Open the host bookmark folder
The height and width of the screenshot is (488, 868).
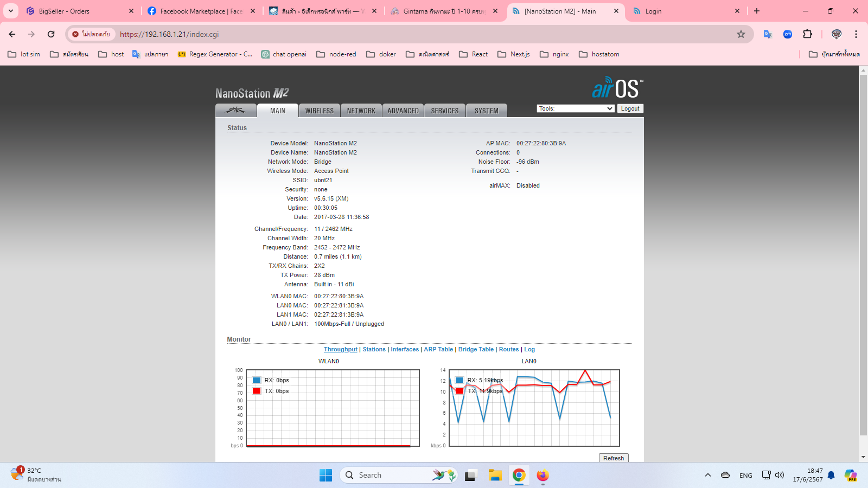tap(111, 54)
